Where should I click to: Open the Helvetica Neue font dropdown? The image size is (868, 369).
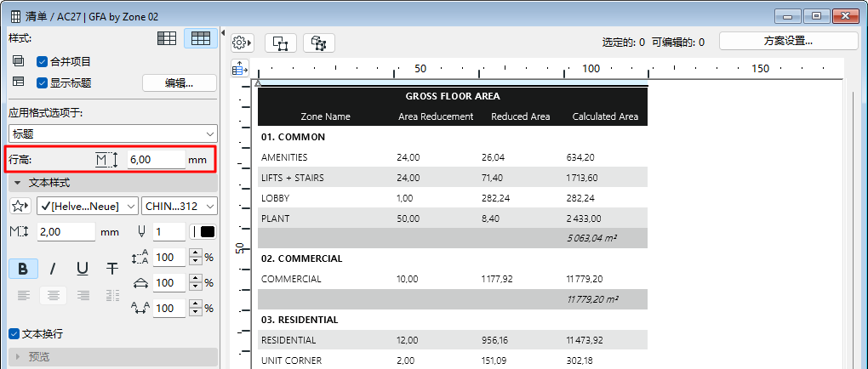(87, 206)
